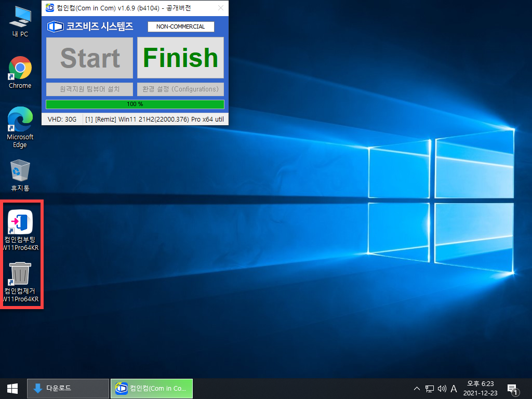Screen dimensions: 532x399
Task: Open the 내 PC desktop icon
Action: (20, 21)
